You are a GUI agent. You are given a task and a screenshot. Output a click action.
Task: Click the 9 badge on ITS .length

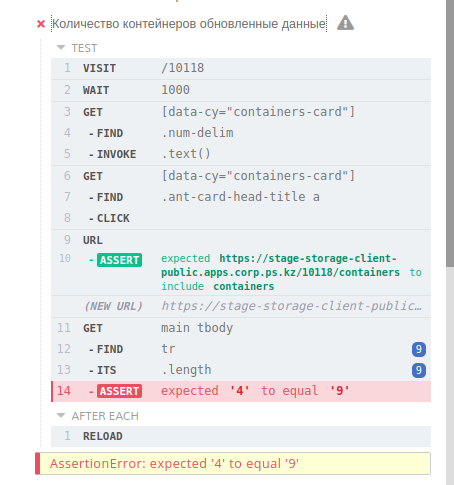point(419,370)
